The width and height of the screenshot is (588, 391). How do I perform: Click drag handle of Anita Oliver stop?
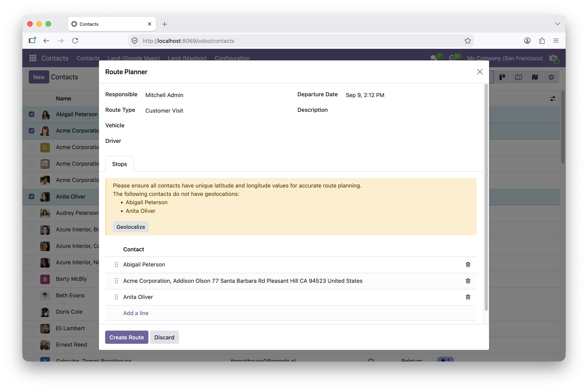pos(116,297)
